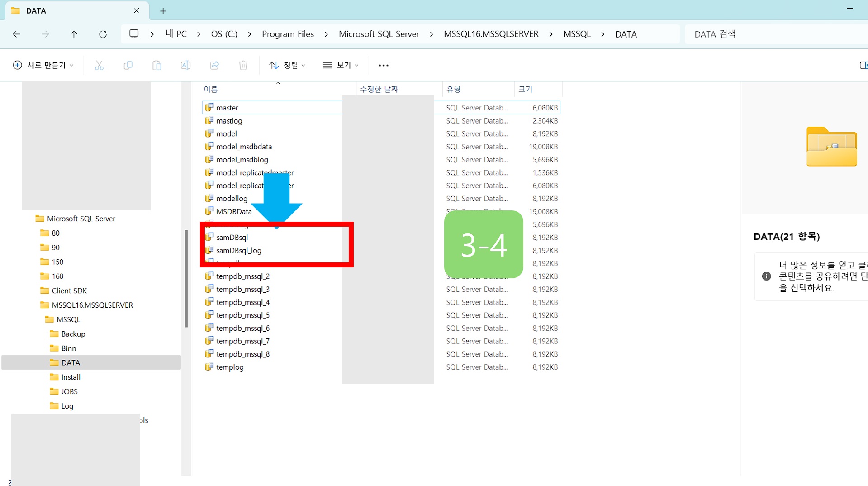Click the Share icon in toolbar
Screen dimensions: 868x486
click(x=214, y=65)
